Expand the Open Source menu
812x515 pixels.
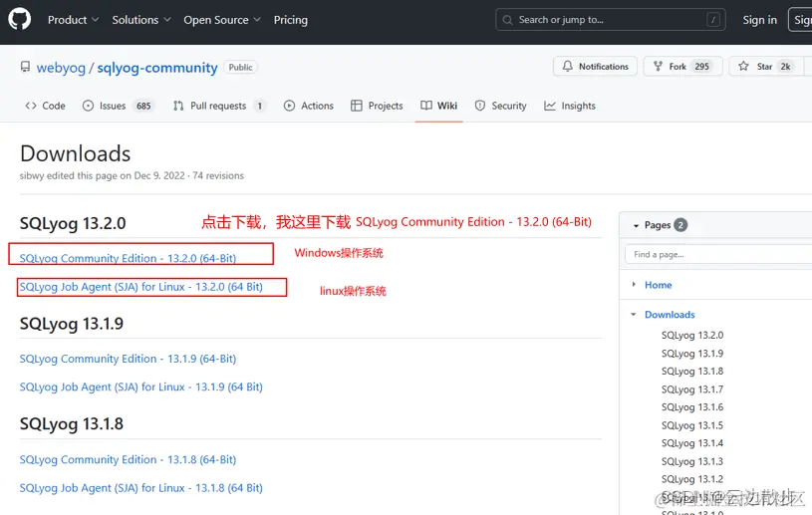(x=221, y=20)
